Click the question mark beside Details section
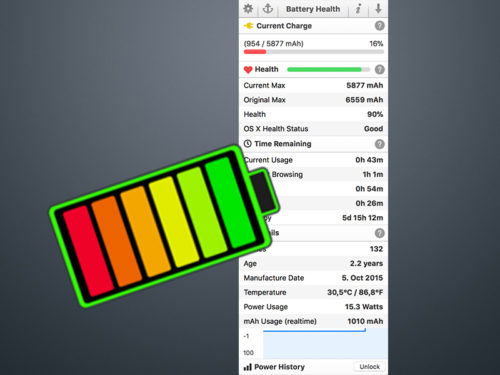The width and height of the screenshot is (500, 375). (379, 233)
